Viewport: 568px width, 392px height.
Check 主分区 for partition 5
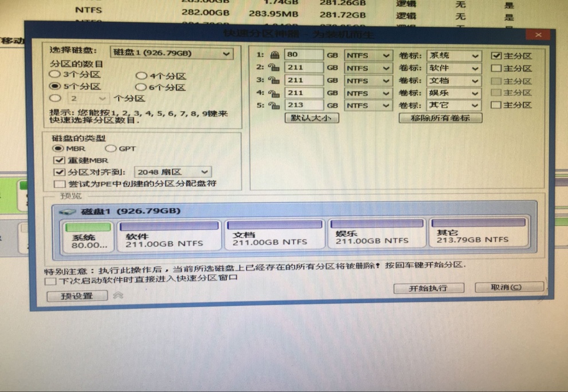(496, 105)
